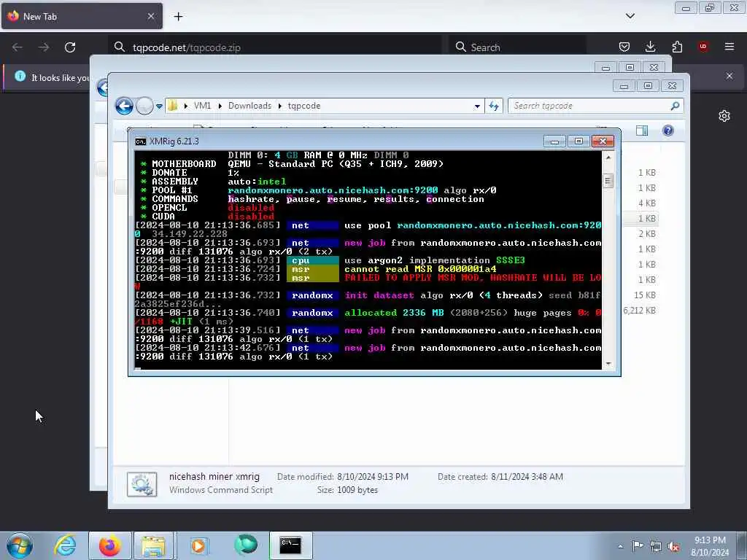This screenshot has width=747, height=560.
Task: Open Windows Media Player from taskbar
Action: [x=198, y=545]
